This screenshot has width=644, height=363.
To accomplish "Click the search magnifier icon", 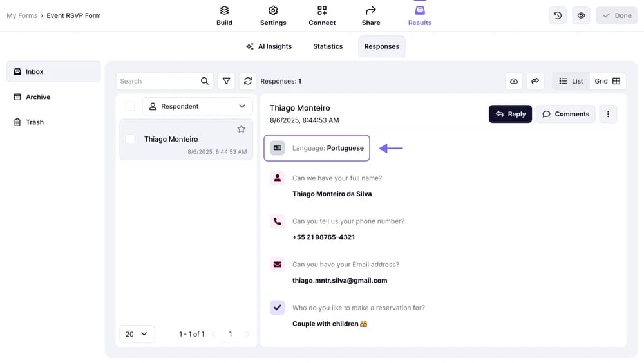I will [205, 81].
